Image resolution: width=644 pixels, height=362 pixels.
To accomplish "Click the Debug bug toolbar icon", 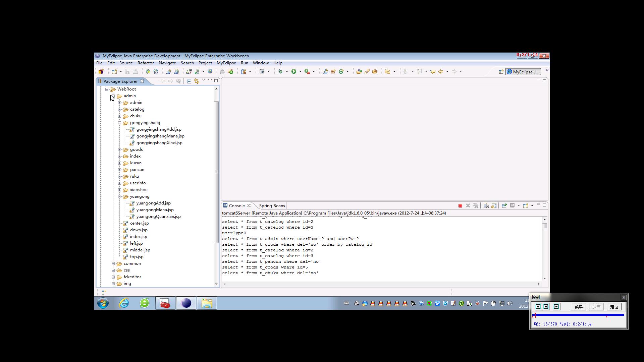I will (x=280, y=71).
